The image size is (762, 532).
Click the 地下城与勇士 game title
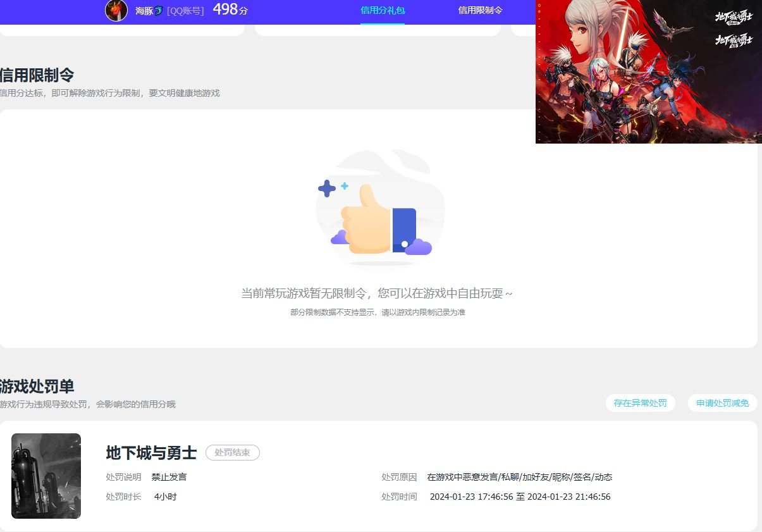point(151,453)
